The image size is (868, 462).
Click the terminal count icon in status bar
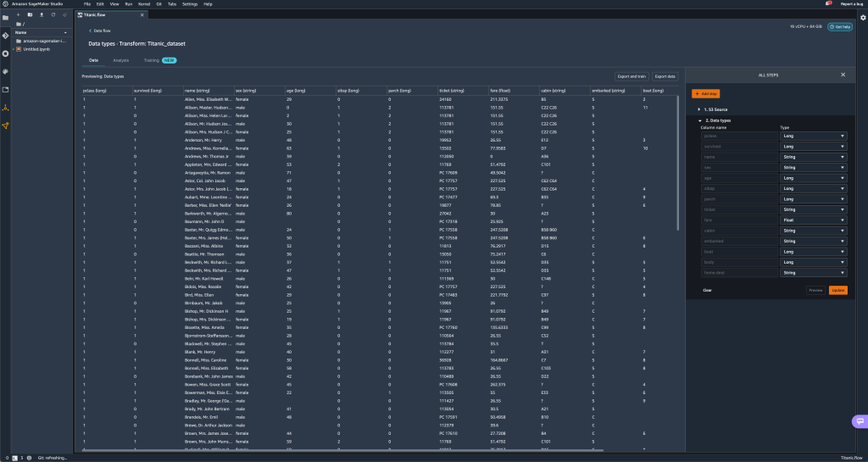15,458
